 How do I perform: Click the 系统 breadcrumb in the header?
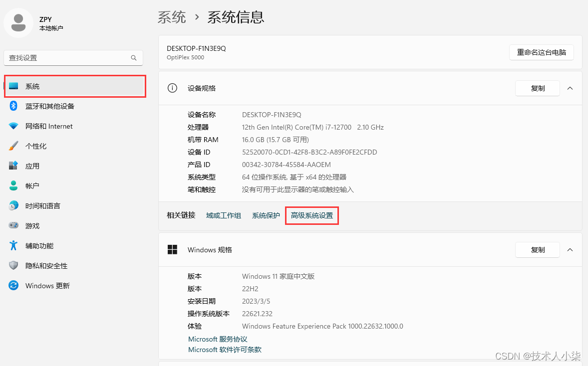point(172,17)
